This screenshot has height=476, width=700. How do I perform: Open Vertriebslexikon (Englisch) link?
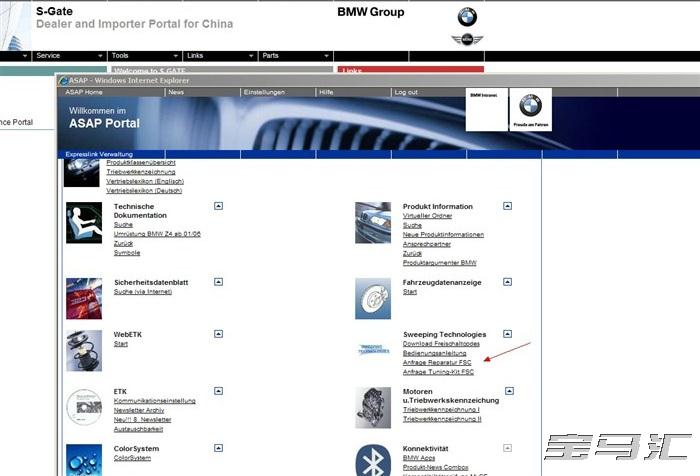click(x=145, y=181)
